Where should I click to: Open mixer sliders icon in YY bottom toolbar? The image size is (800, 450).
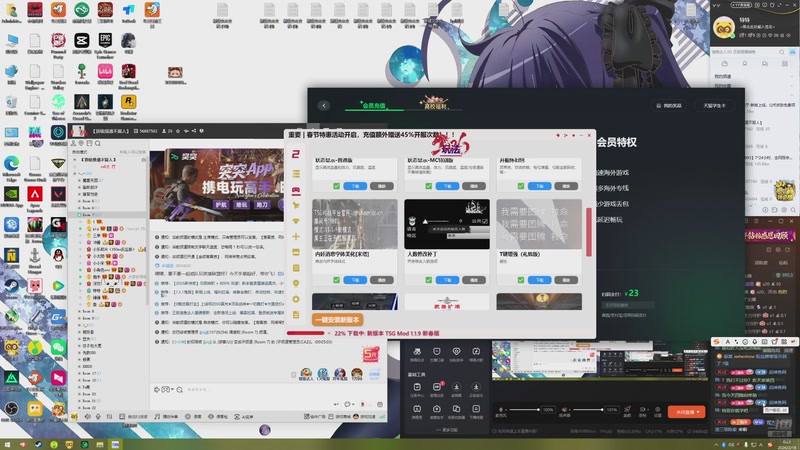click(x=109, y=417)
